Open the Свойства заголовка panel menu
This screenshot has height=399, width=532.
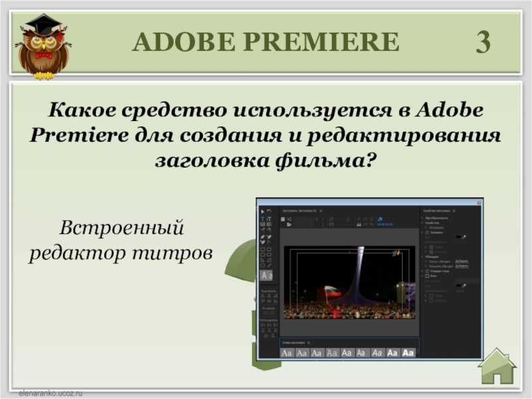click(454, 211)
